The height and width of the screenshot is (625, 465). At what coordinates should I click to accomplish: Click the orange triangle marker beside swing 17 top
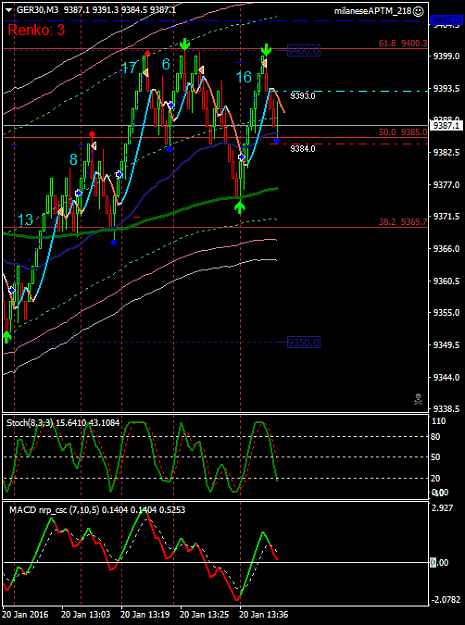(x=145, y=73)
